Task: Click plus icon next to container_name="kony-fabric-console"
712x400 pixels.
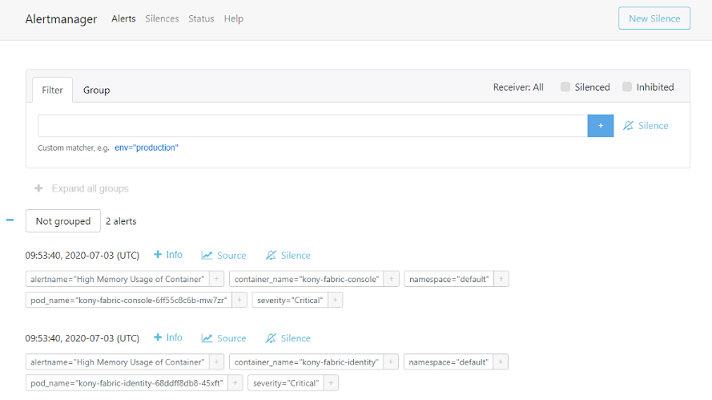Action: coord(391,279)
